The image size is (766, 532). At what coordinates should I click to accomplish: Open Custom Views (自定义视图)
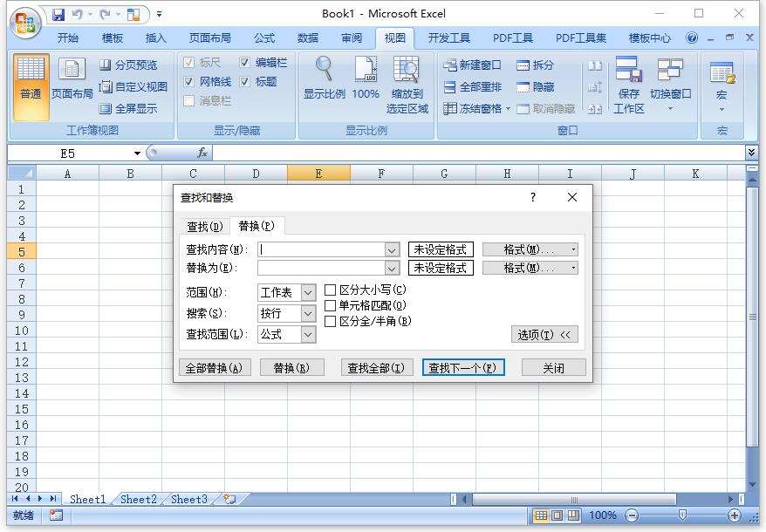133,87
